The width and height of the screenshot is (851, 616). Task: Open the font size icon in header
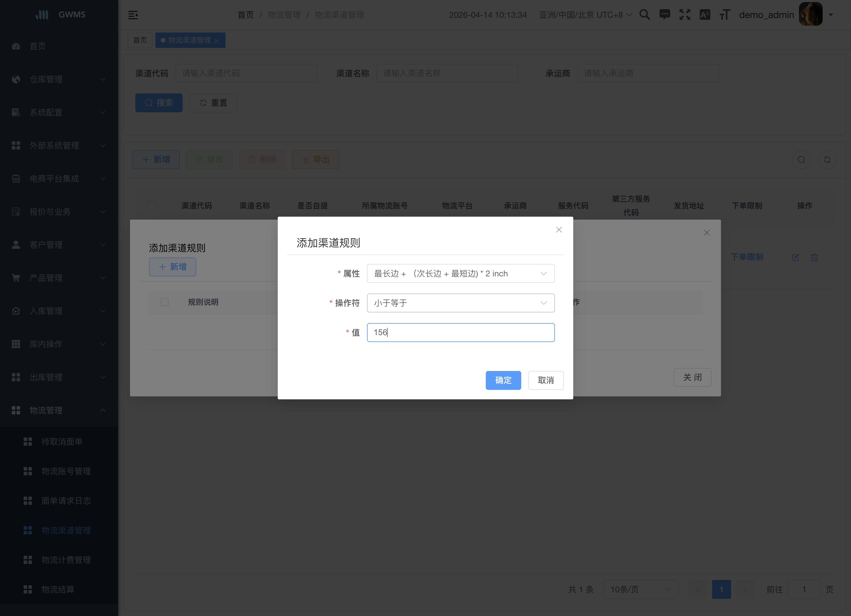(725, 15)
